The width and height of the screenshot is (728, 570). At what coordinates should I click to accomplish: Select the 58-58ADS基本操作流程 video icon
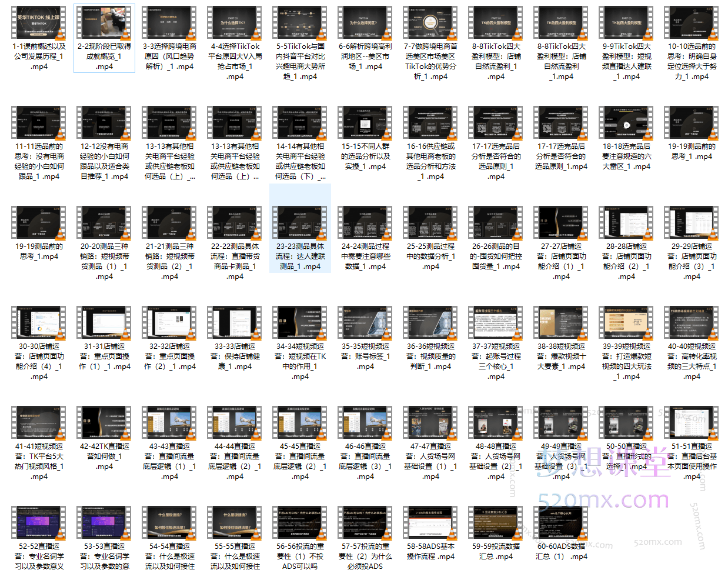pyautogui.click(x=430, y=524)
